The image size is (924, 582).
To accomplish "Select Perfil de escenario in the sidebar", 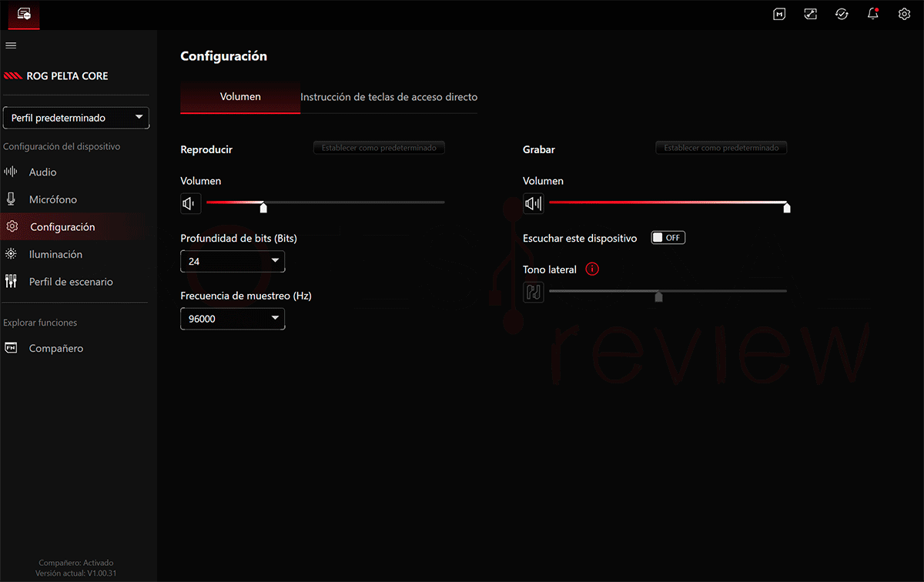I will click(71, 282).
